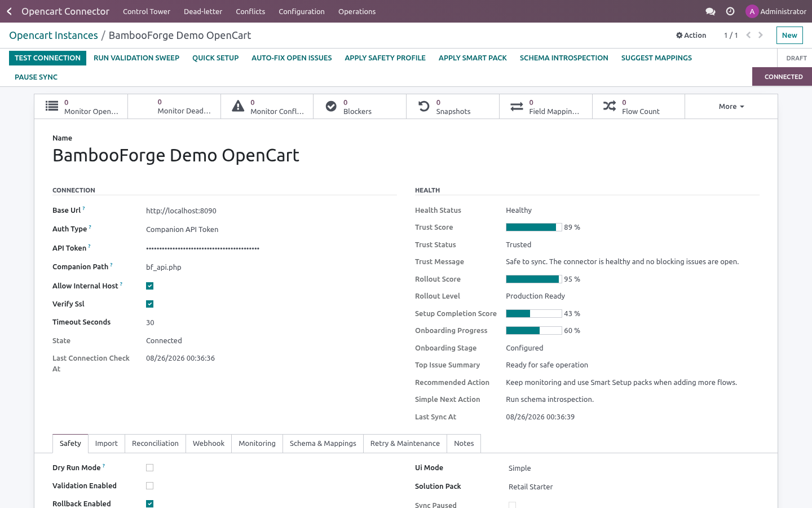Open Monitor Open list stat button
812x508 pixels.
coord(81,106)
